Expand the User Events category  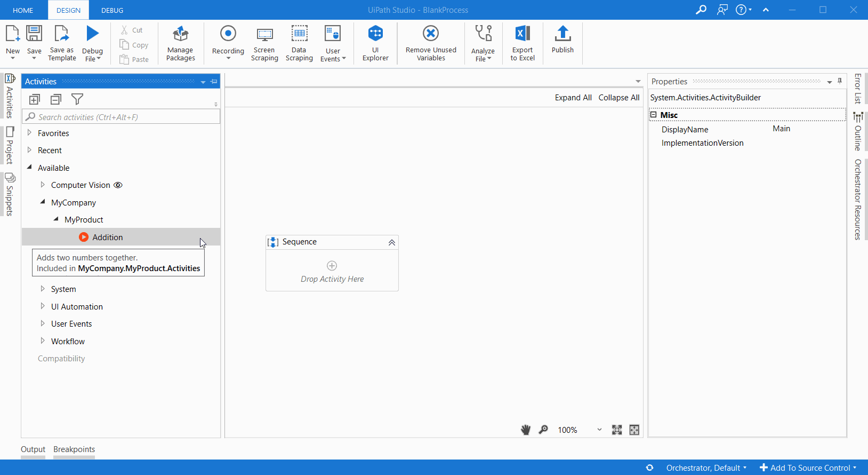coord(43,323)
